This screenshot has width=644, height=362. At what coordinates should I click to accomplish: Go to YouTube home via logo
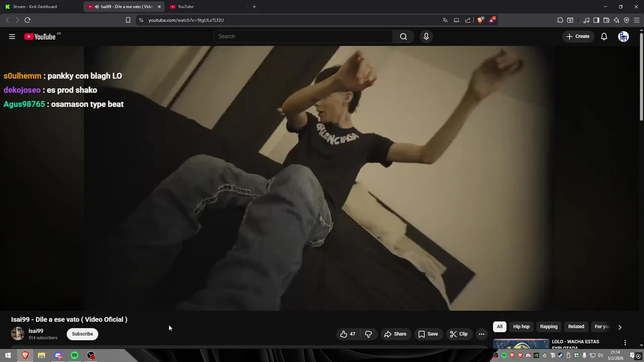point(40,36)
